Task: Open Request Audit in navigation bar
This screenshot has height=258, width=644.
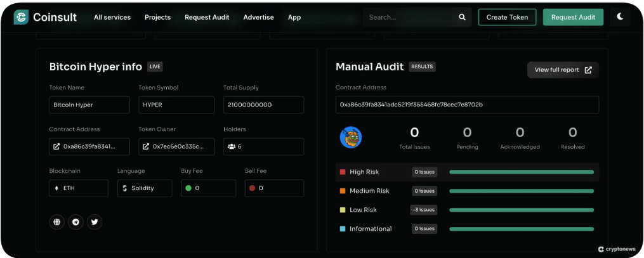Action: pyautogui.click(x=207, y=17)
